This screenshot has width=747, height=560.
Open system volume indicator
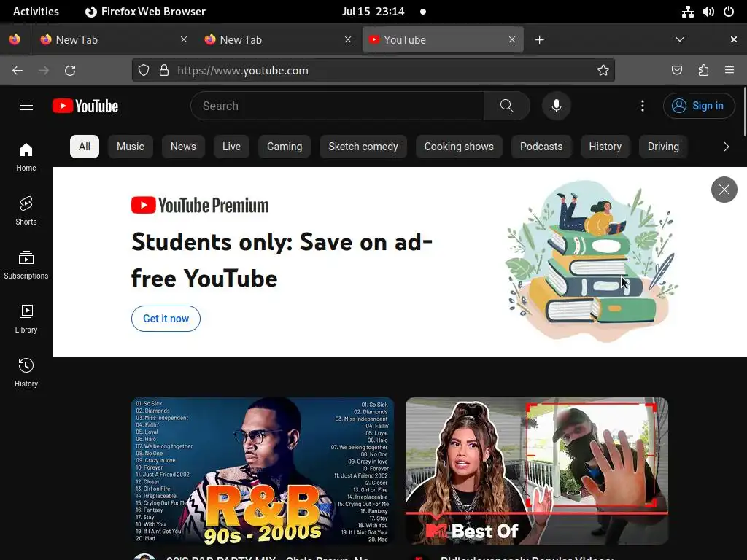(x=708, y=12)
